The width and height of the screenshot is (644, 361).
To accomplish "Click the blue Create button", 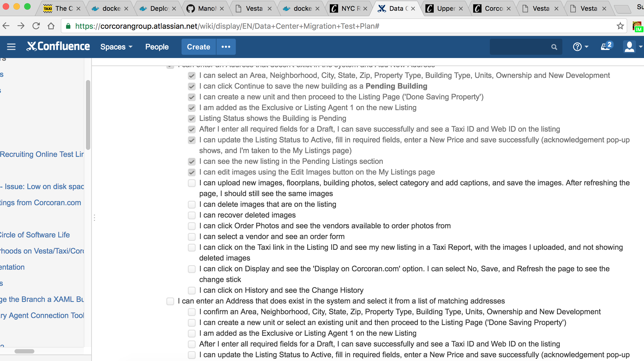I will click(x=198, y=47).
